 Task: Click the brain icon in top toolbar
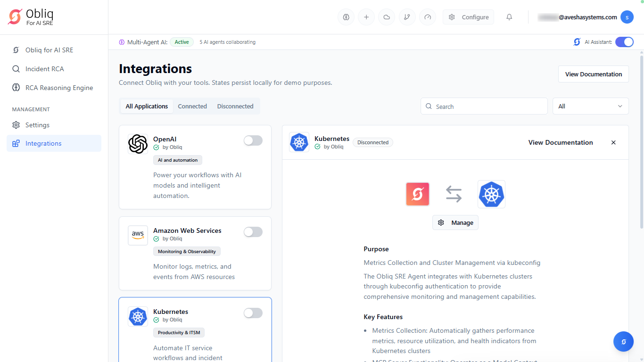pyautogui.click(x=346, y=17)
